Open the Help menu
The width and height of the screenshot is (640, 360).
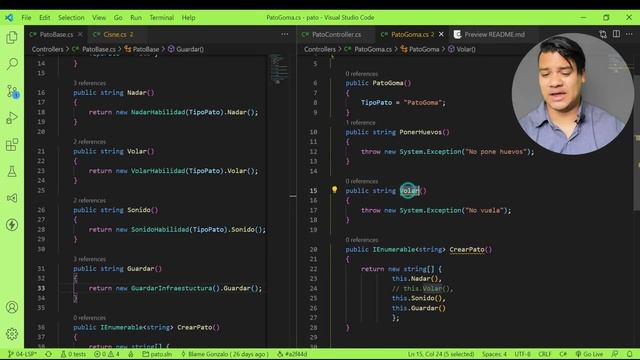[x=188, y=18]
